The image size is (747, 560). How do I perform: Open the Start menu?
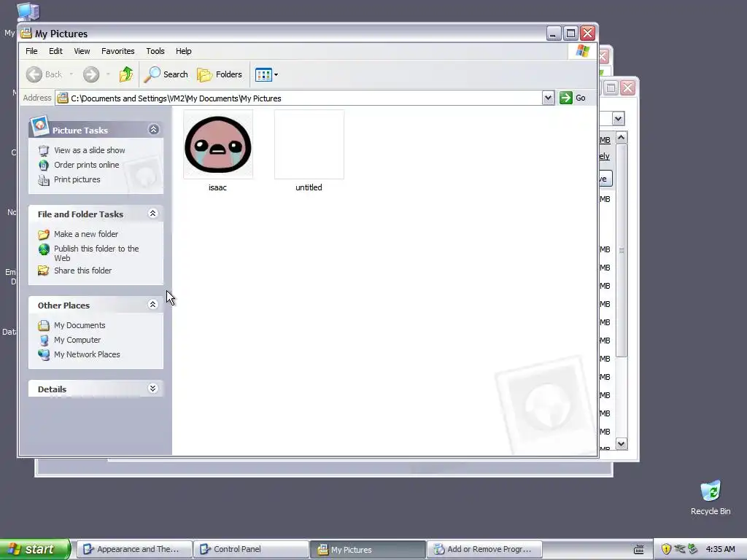35,549
